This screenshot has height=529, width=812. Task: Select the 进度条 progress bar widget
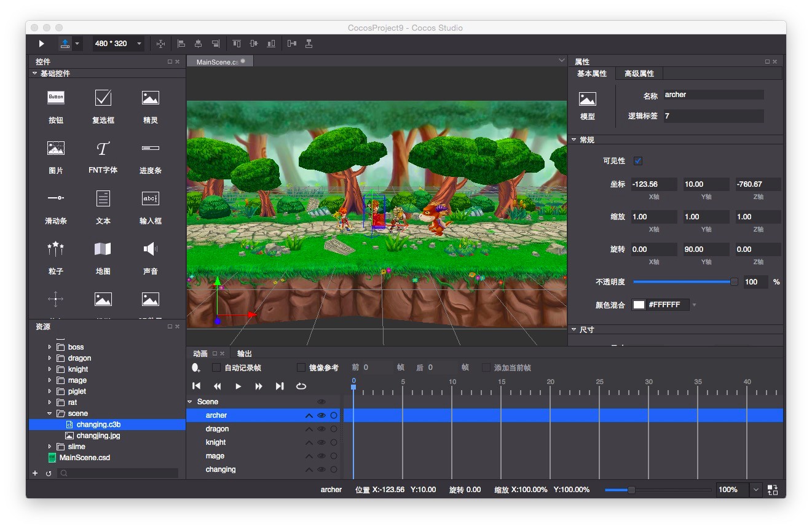[151, 157]
